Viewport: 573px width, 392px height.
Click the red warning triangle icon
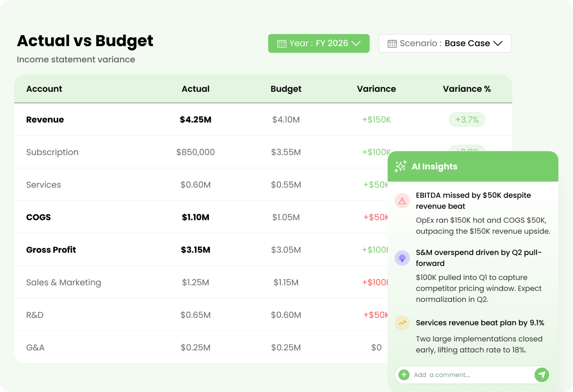pyautogui.click(x=402, y=201)
